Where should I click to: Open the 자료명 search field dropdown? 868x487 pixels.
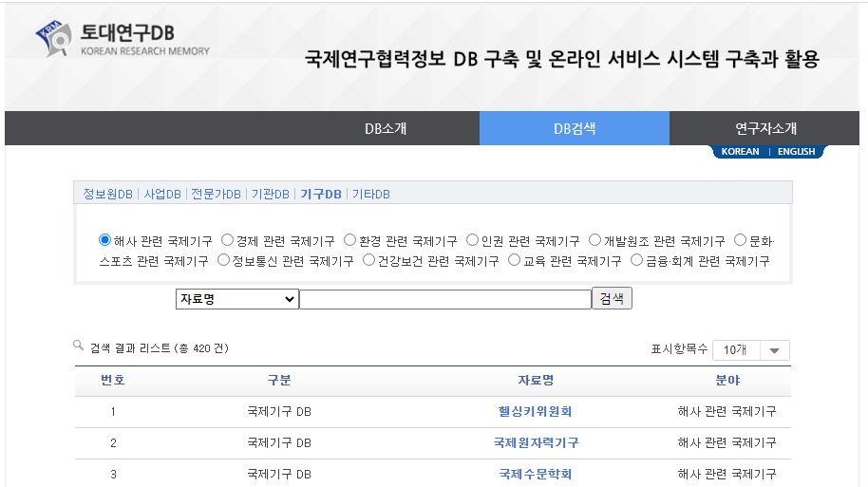click(x=236, y=299)
